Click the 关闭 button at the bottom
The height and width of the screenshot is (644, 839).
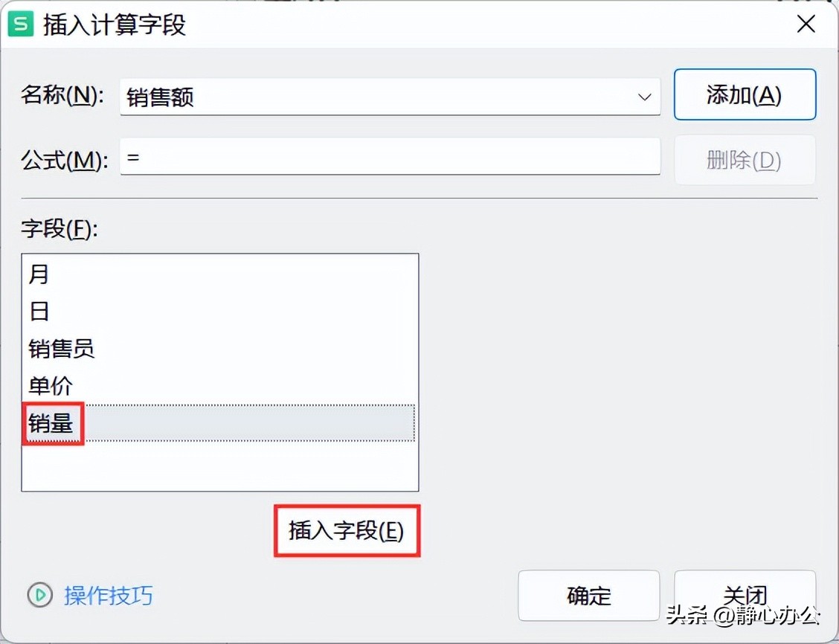coord(745,596)
